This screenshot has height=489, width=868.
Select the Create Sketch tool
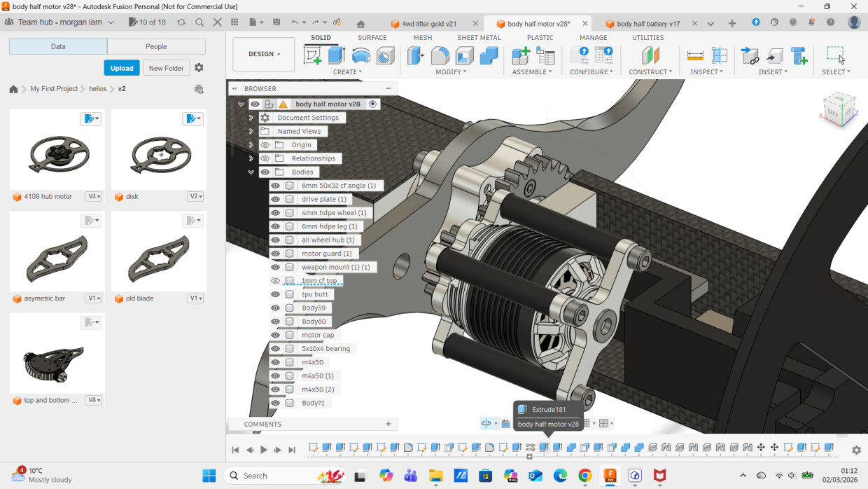pos(313,55)
